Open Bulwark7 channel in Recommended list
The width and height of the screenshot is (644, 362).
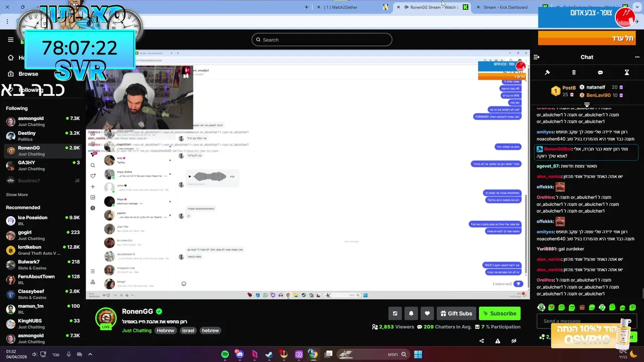pos(43,265)
